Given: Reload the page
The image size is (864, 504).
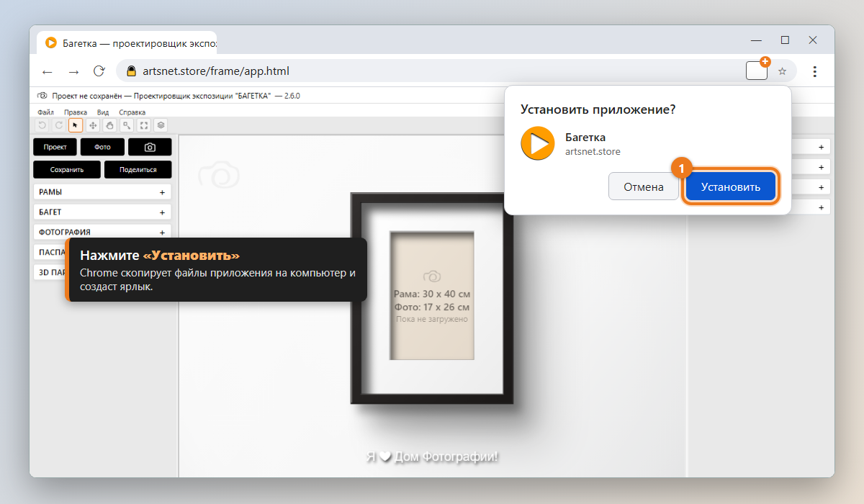Looking at the screenshot, I should pos(99,71).
